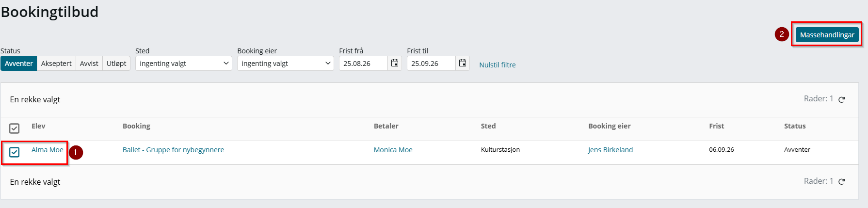Viewport: 868px width, 208px height.
Task: Expand the Booking eier dropdown
Action: [x=286, y=64]
